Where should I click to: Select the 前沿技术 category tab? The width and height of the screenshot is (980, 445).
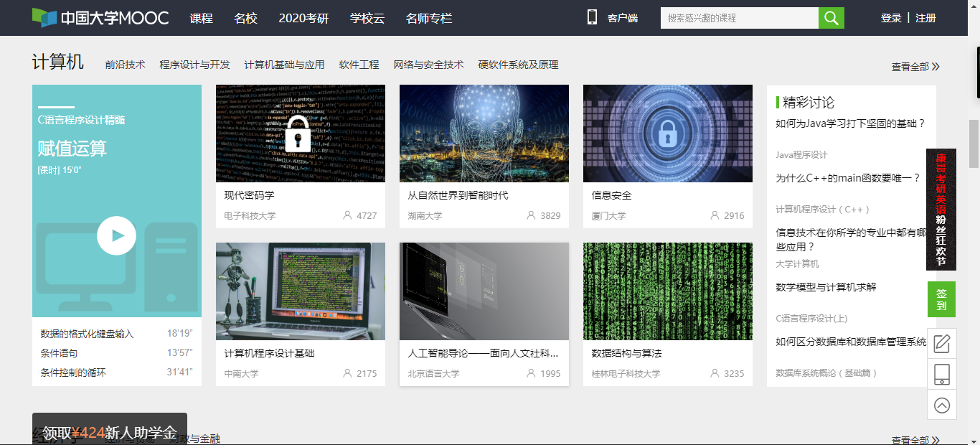coord(125,65)
